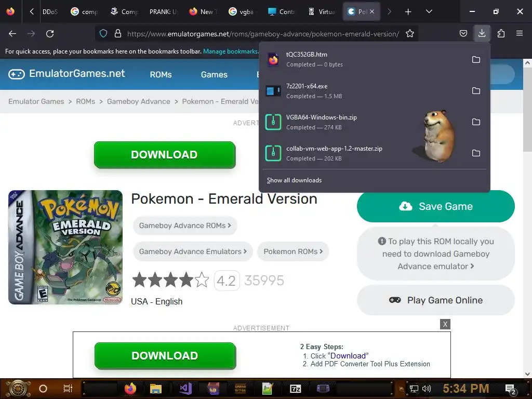
Task: Show 7z2201-x64.exe in its folder
Action: (476, 90)
